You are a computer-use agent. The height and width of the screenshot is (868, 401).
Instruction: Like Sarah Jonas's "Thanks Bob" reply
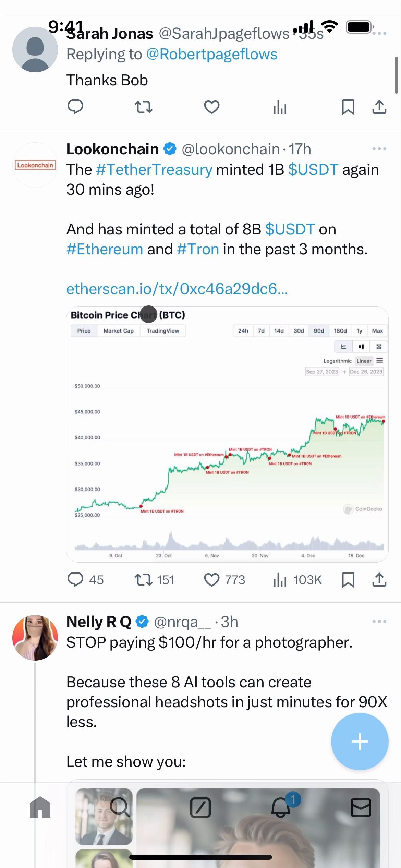coord(212,107)
